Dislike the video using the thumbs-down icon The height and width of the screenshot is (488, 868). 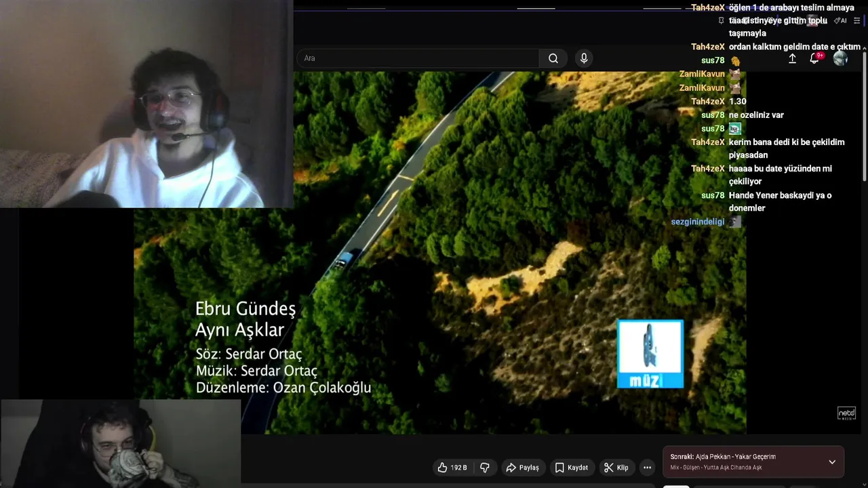tap(485, 468)
